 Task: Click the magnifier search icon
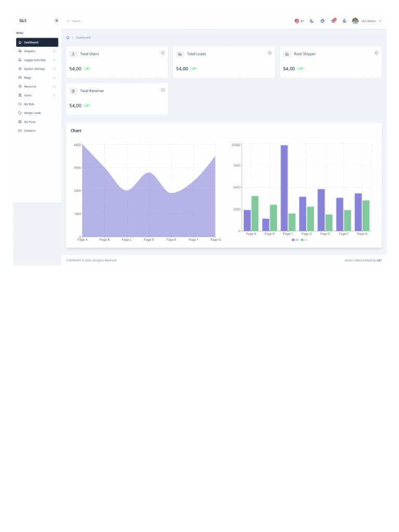(x=68, y=21)
